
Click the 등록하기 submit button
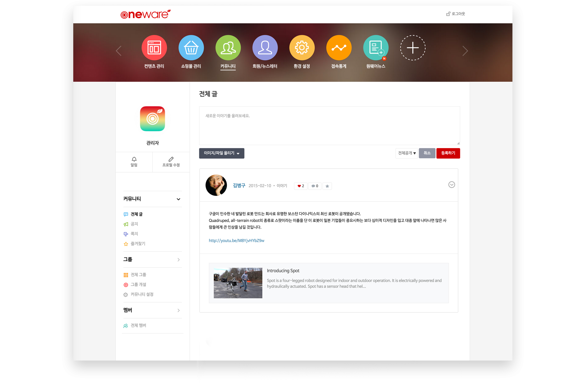(x=448, y=153)
